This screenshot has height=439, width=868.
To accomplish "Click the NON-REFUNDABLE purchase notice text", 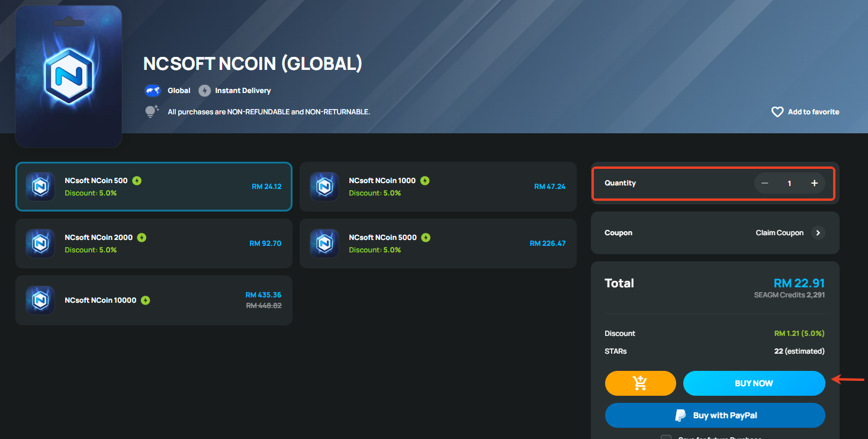I will (269, 112).
